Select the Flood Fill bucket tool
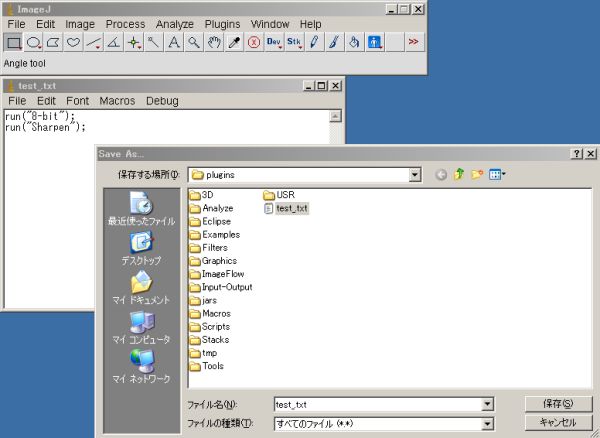The width and height of the screenshot is (600, 438). [354, 42]
